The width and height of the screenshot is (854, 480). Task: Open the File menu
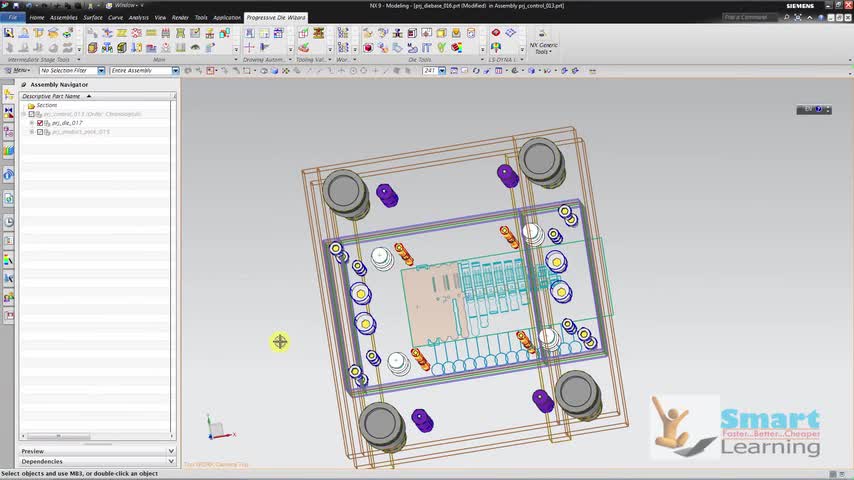pyautogui.click(x=12, y=17)
